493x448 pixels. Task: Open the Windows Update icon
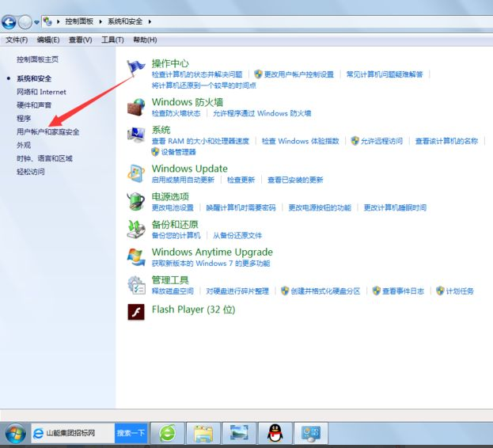136,173
